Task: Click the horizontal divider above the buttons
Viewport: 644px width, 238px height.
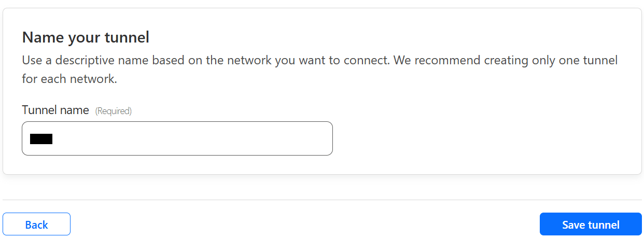Action: click(322, 200)
